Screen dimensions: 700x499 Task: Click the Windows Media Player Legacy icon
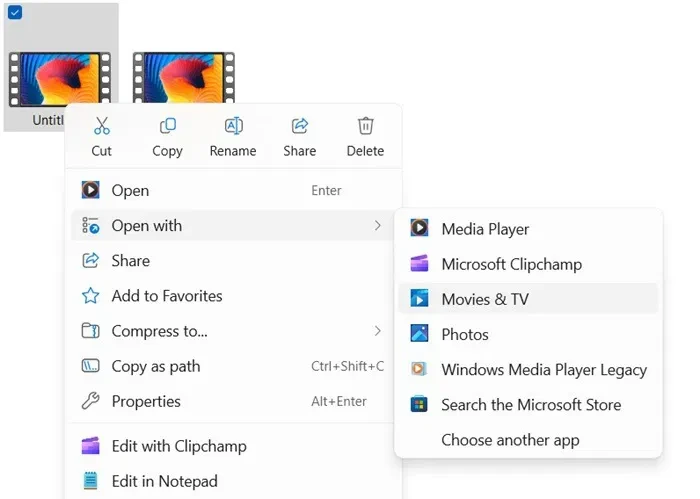pyautogui.click(x=419, y=369)
